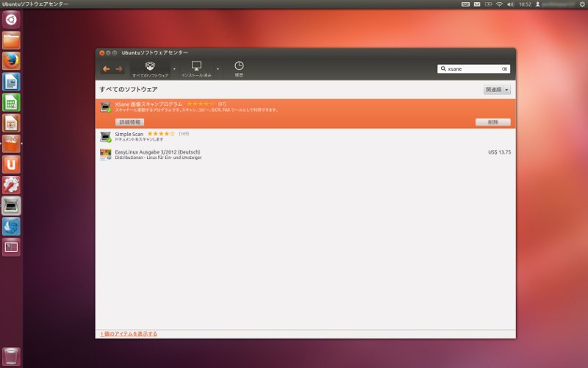
Task: Open the mail envelope indicator
Action: (477, 4)
